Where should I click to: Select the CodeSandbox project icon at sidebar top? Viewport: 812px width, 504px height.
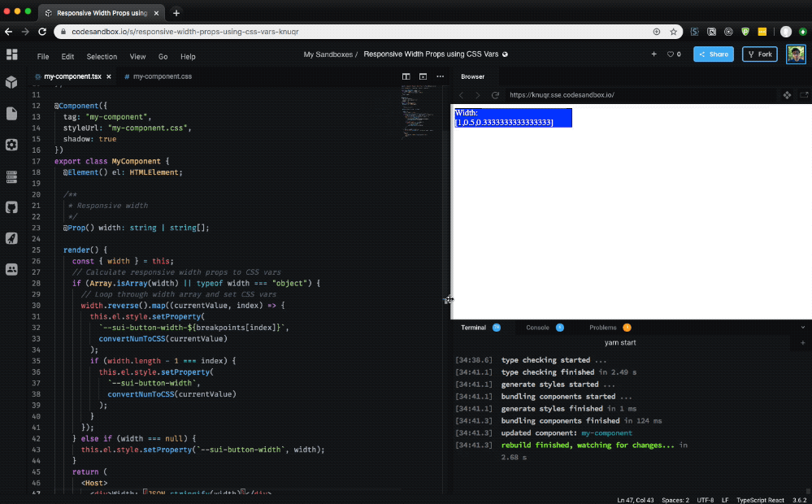click(x=11, y=54)
